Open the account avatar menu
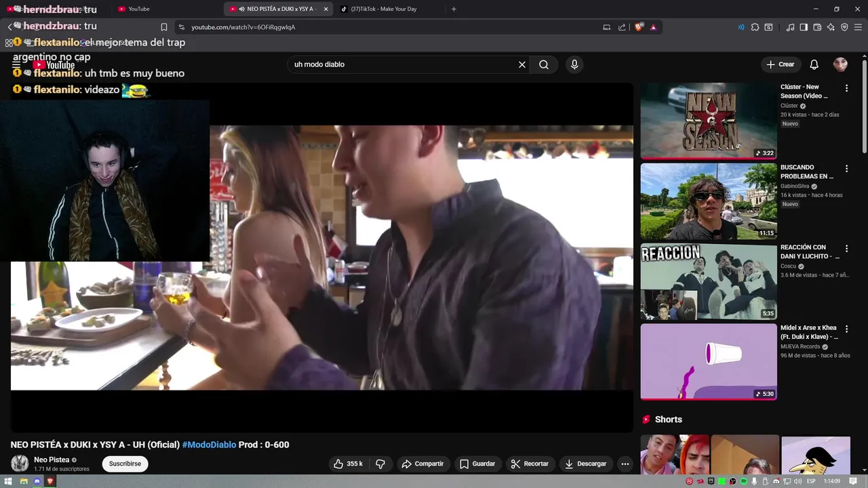The width and height of the screenshot is (868, 488). (840, 64)
